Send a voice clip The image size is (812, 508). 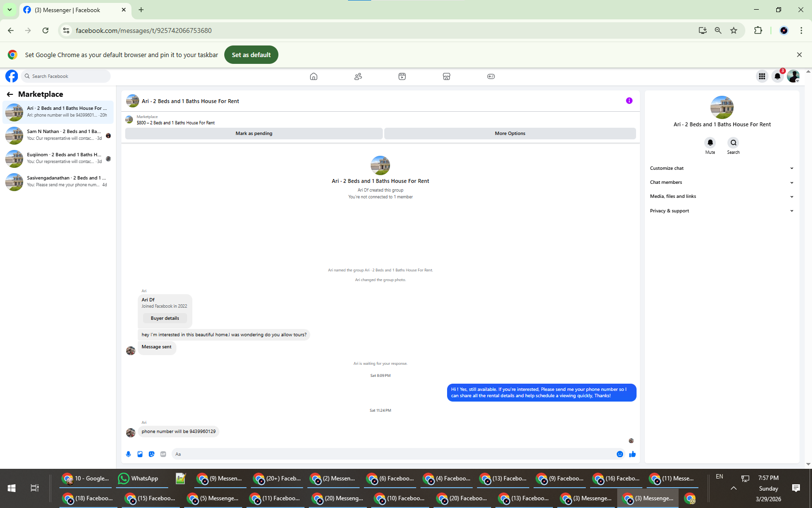tap(129, 454)
